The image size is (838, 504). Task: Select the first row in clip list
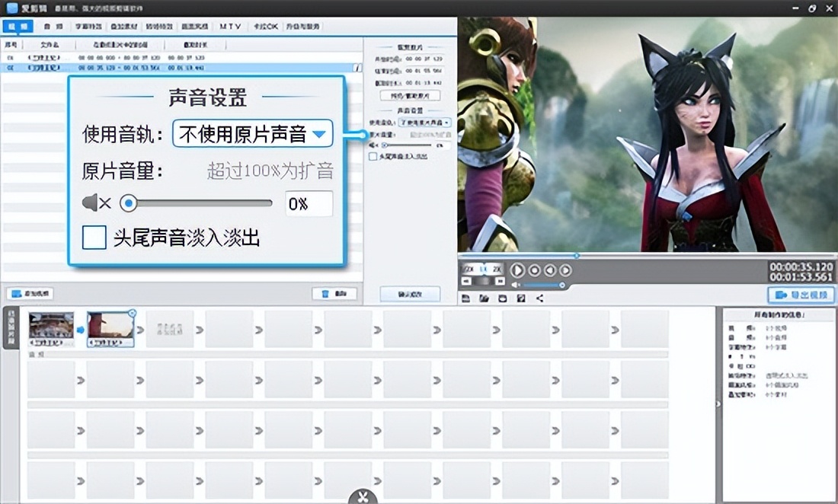[x=182, y=58]
